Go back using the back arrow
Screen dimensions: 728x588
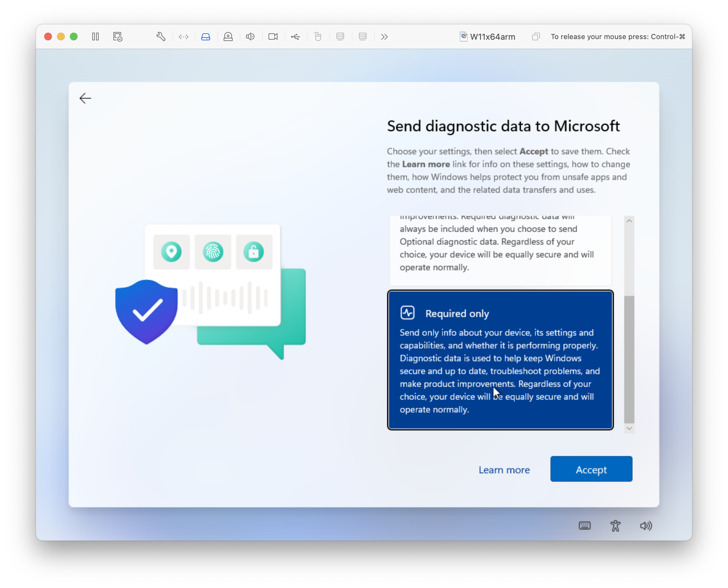[x=85, y=98]
